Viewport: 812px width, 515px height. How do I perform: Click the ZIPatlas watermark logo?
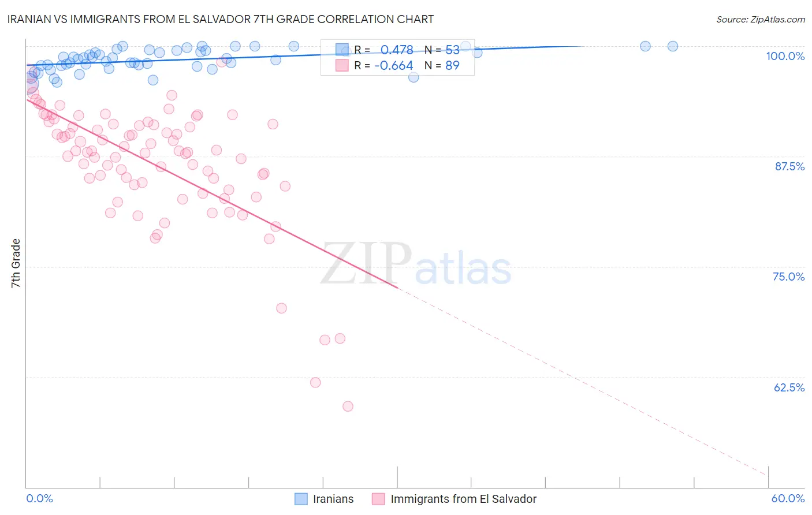[x=416, y=264]
